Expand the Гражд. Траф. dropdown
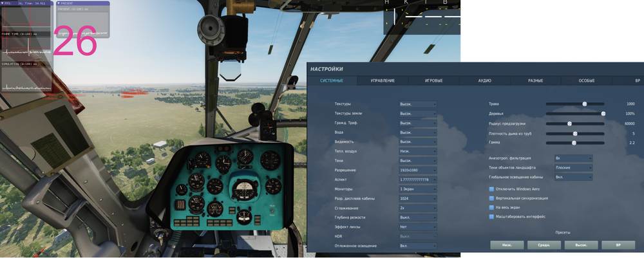This screenshot has width=644, height=258. (x=418, y=123)
